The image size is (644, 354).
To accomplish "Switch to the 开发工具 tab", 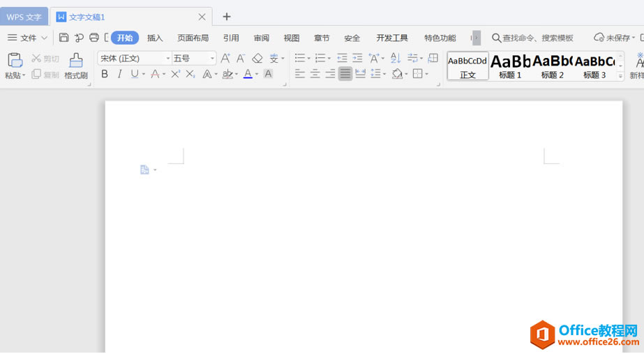I will 392,38.
